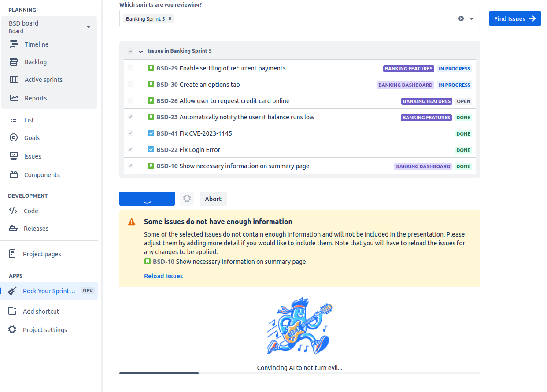Screen dimensions: 547x392
Task: Clear sprint selection with circled X icon
Action: coord(461,19)
